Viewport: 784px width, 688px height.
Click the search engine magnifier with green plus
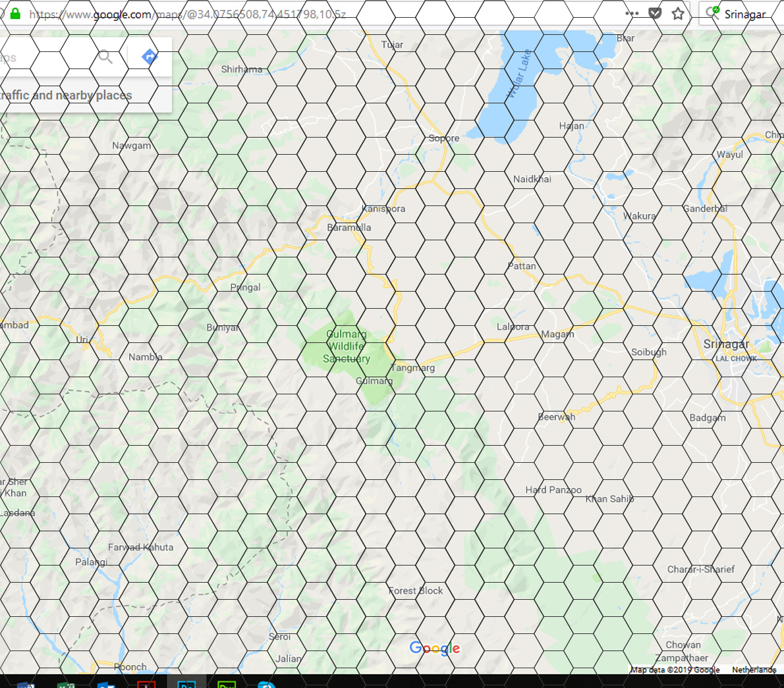tap(712, 13)
